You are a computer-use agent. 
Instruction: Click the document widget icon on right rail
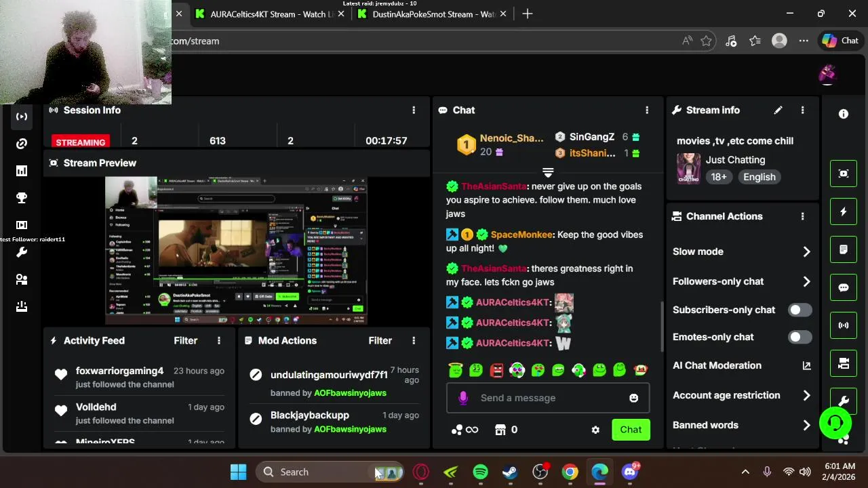[x=844, y=249]
